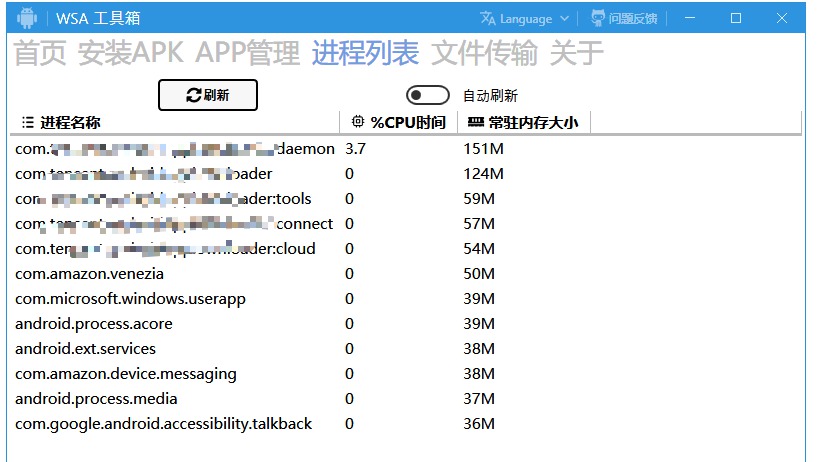Click the memory icon in 常驻内存大小 header
817x462 pixels.
click(x=476, y=122)
